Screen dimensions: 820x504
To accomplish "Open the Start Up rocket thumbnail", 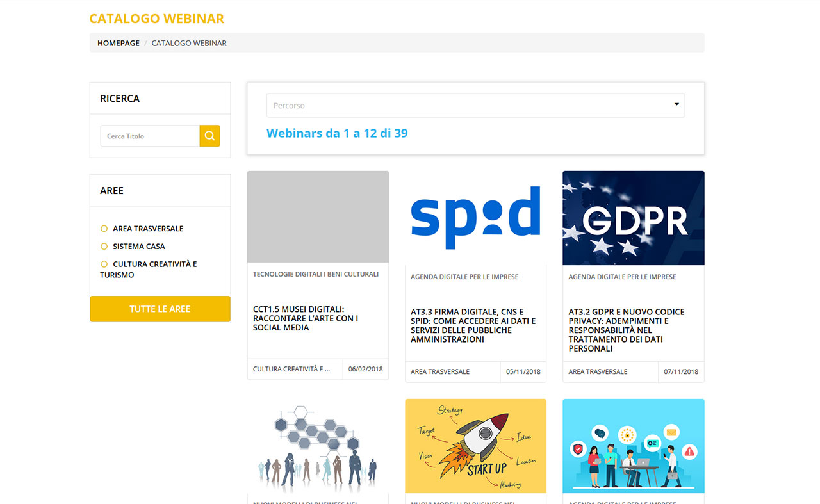I will [x=475, y=446].
